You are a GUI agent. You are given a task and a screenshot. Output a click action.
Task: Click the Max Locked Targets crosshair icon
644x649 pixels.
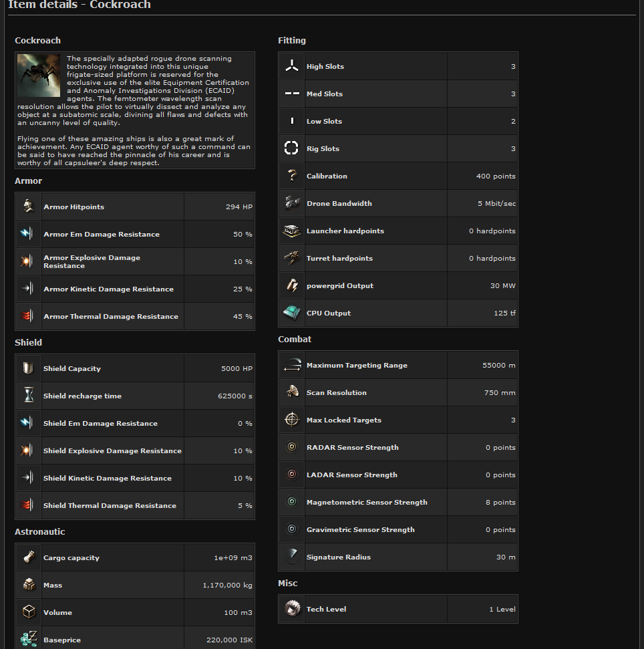pyautogui.click(x=291, y=420)
